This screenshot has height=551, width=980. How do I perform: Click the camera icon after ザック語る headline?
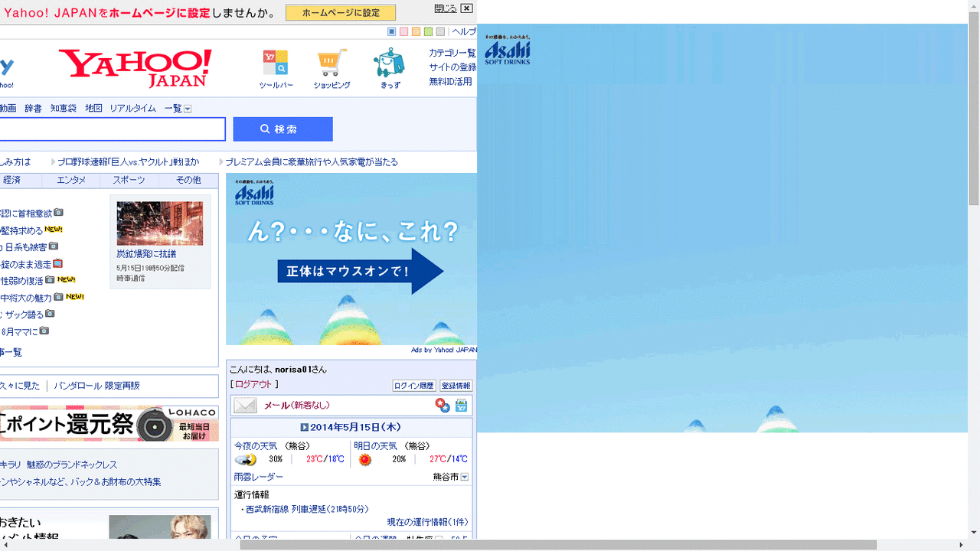coord(50,314)
